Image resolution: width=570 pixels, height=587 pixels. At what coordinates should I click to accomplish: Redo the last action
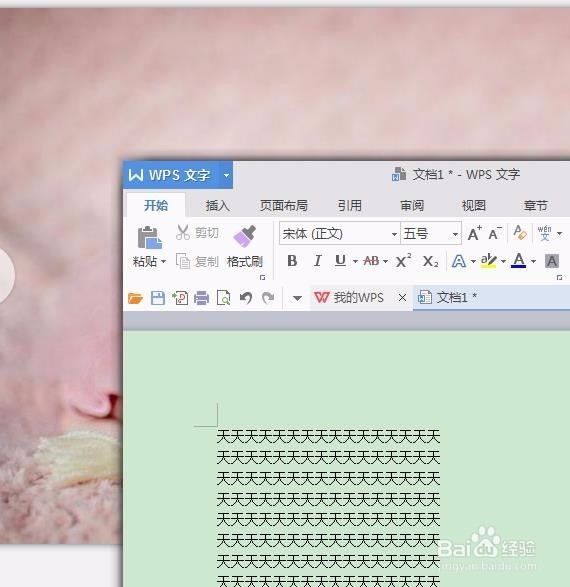pos(268,298)
